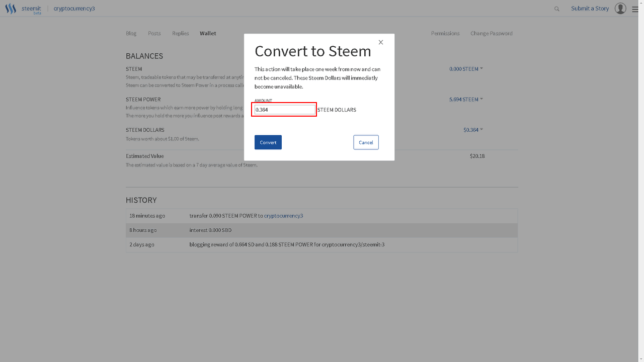Go to Change Password tab

pos(492,33)
